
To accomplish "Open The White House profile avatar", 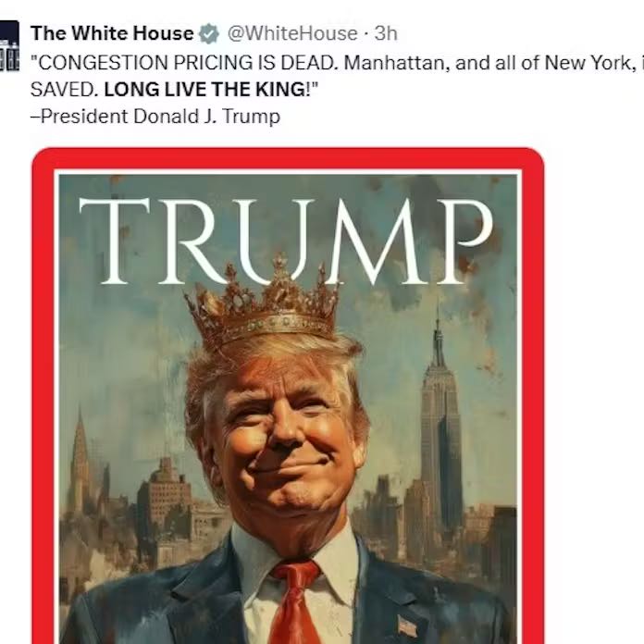I will click(9, 45).
